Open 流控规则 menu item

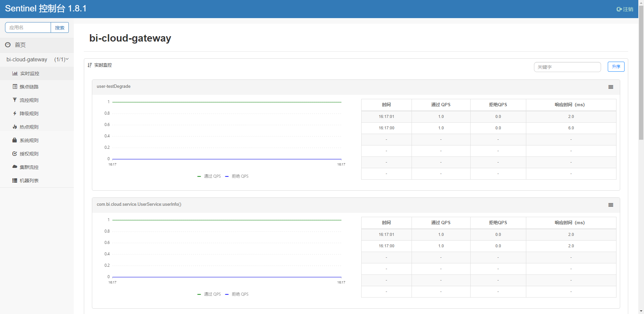(37, 100)
